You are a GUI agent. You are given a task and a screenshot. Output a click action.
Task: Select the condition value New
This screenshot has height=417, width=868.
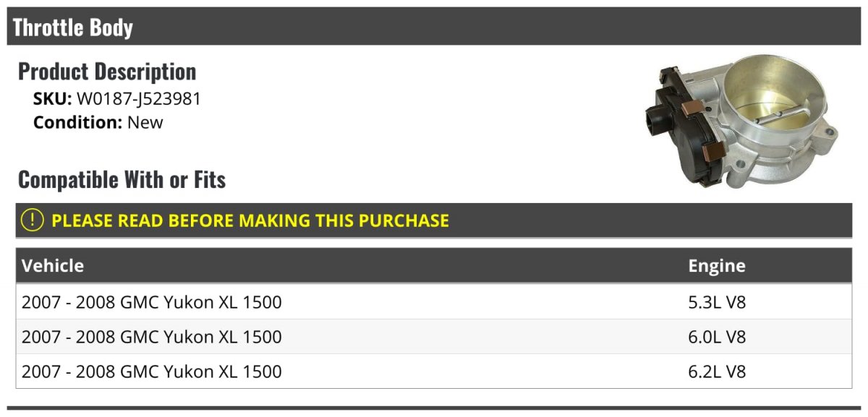(145, 122)
